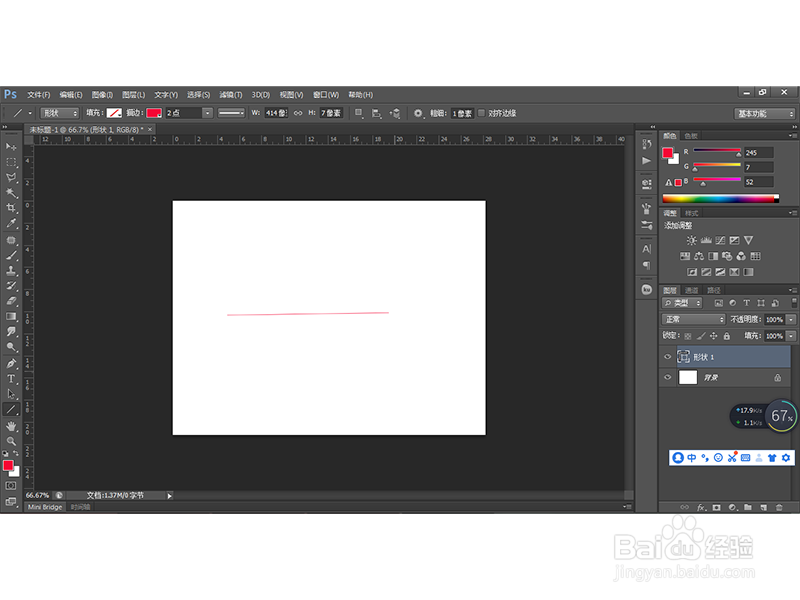Open the 窗口(W) menu
The height and width of the screenshot is (600, 800).
(x=326, y=95)
